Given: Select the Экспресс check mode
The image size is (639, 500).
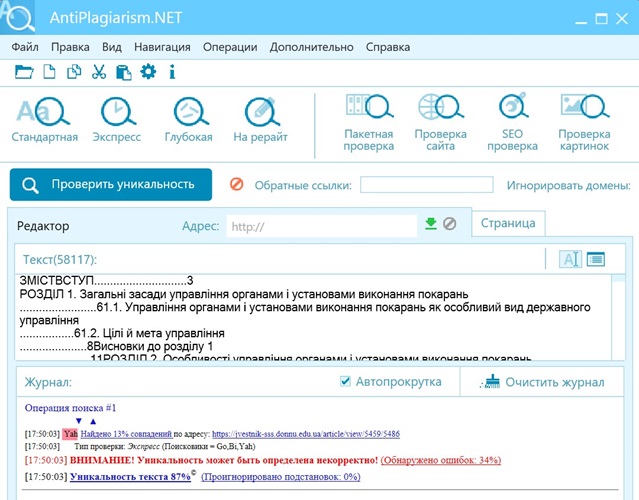Looking at the screenshot, I should [x=117, y=120].
